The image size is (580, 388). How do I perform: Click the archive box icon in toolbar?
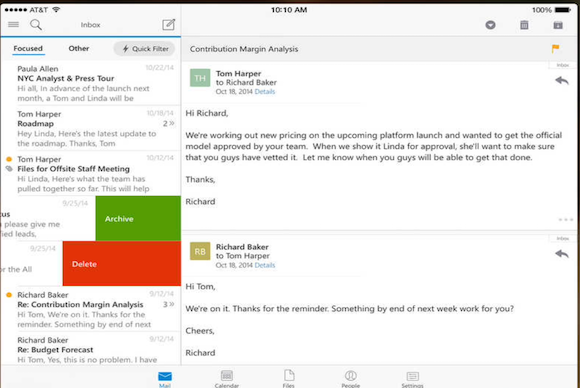tap(558, 25)
